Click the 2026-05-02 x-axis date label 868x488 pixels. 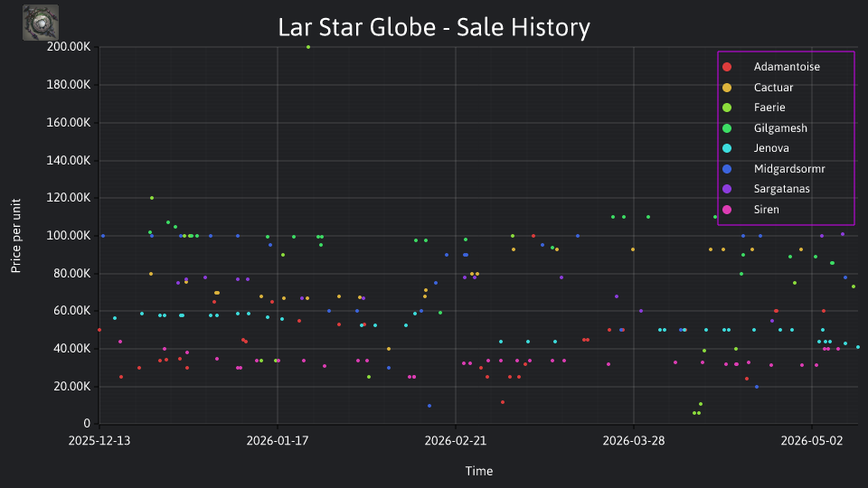coord(812,441)
